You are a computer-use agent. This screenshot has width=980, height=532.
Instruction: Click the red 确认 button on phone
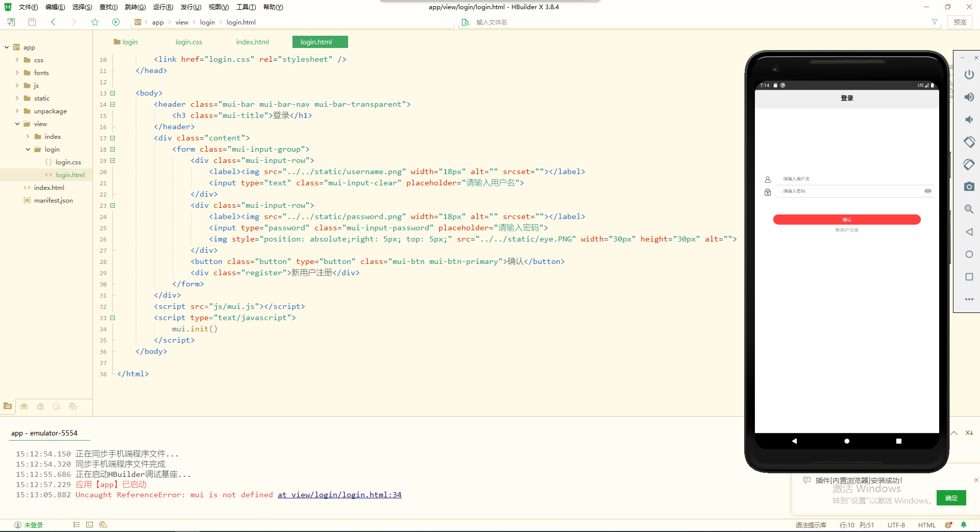pyautogui.click(x=847, y=220)
